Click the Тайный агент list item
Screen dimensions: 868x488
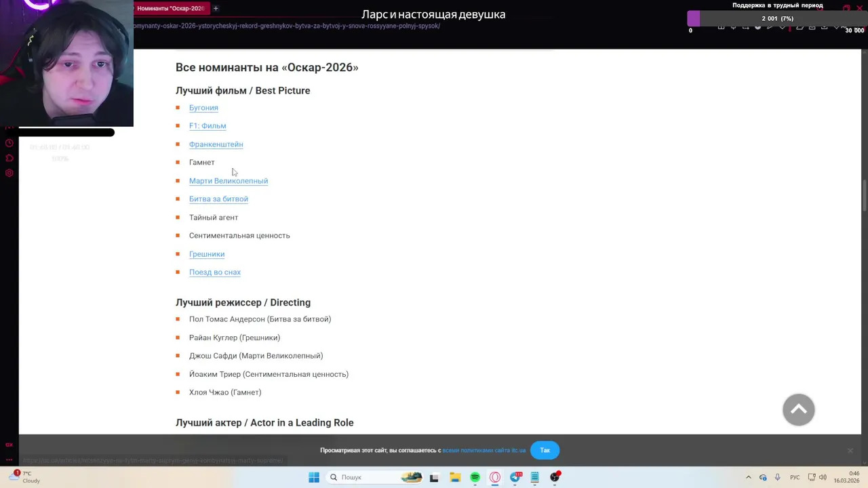pos(214,218)
